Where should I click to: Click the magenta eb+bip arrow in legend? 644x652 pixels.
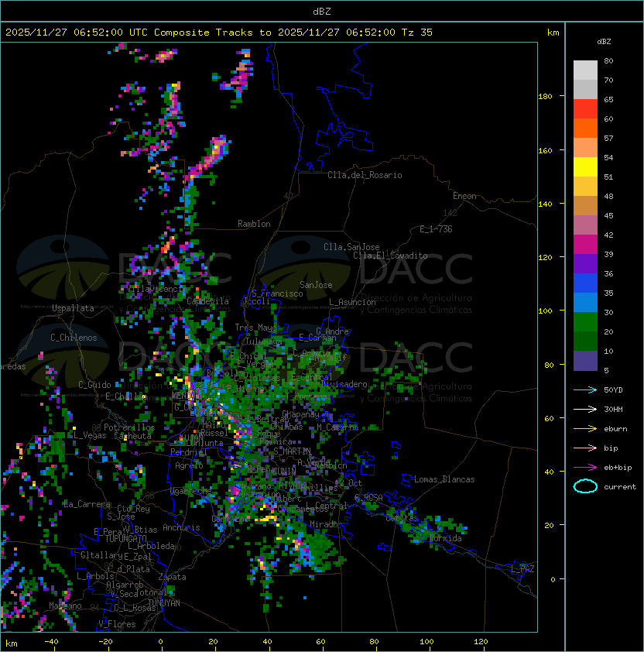(585, 468)
